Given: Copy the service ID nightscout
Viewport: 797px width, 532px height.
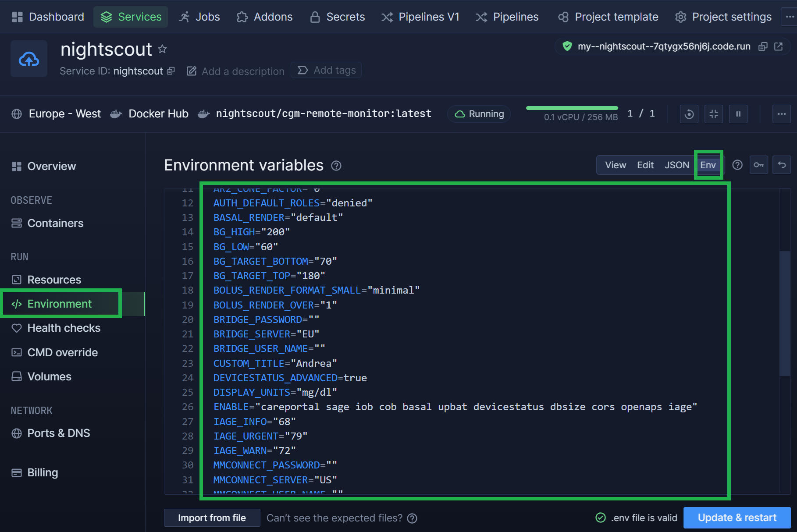Looking at the screenshot, I should coord(171,71).
